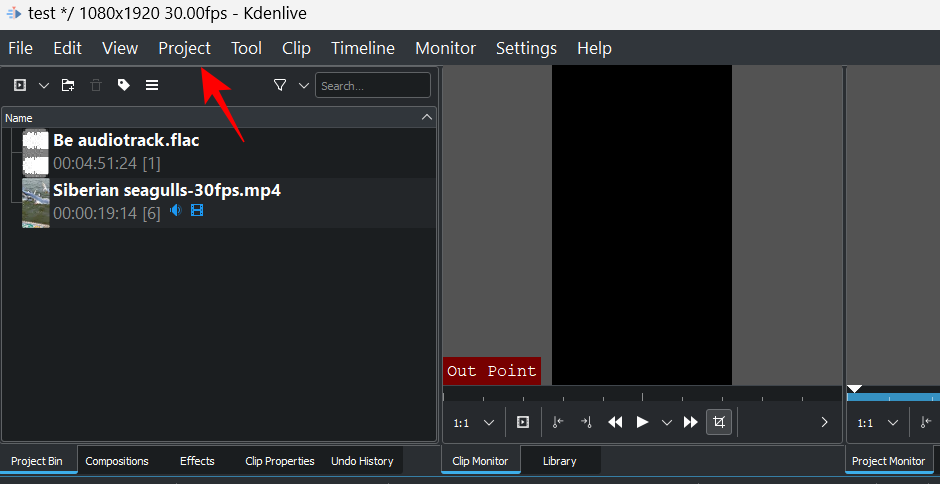Click the Create Folder icon
The image size is (940, 484).
pyautogui.click(x=68, y=86)
